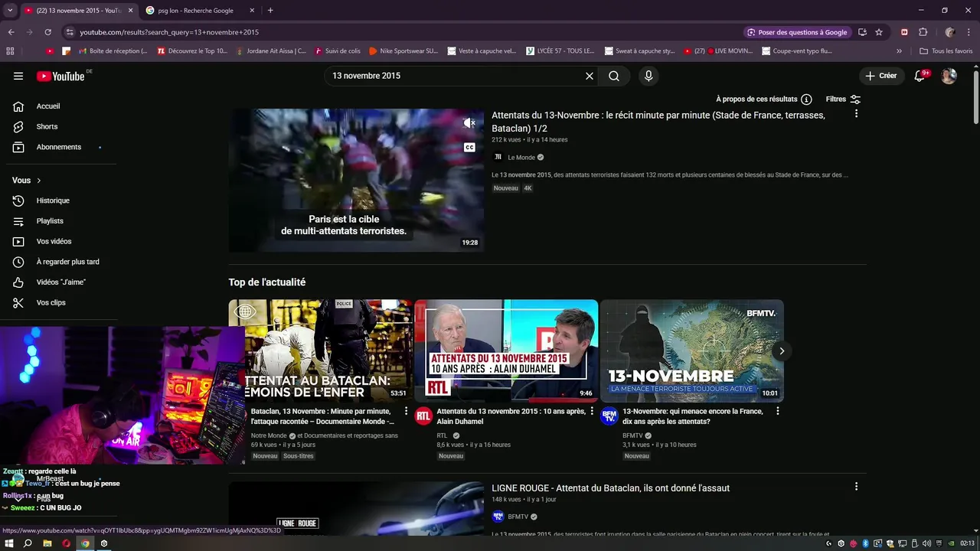
Task: Open options menu for RTL Alain Duhamel card
Action: [x=592, y=411]
